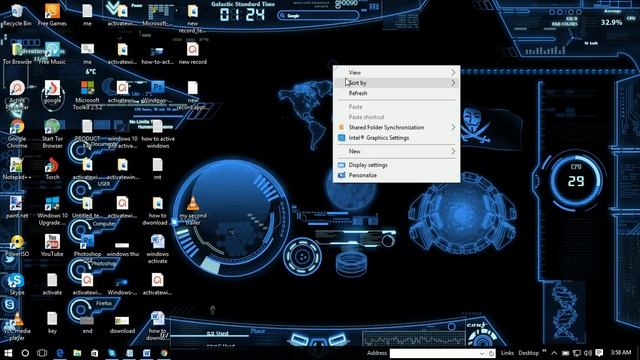
Task: Select the Free Music shortcut
Action: pos(52,54)
